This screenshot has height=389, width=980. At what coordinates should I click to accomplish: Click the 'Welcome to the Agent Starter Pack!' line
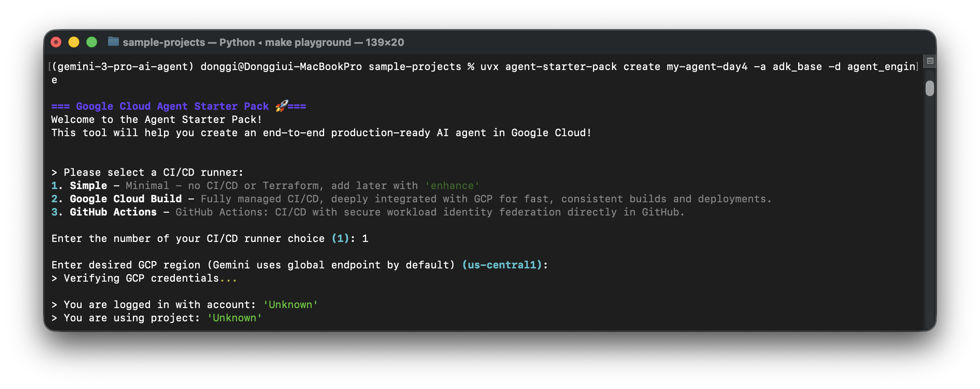157,119
